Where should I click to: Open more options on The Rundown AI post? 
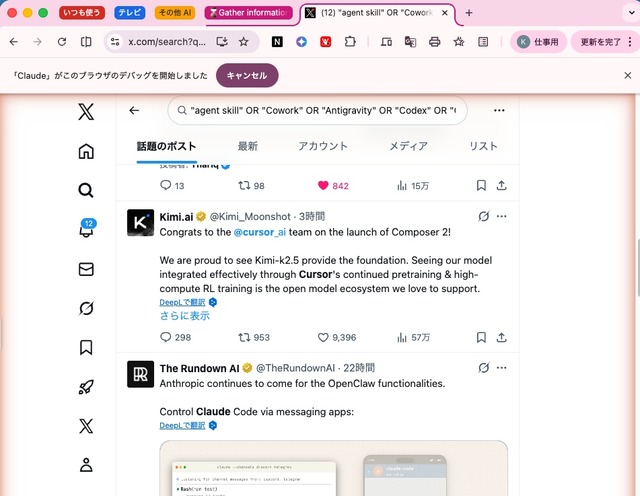[502, 368]
